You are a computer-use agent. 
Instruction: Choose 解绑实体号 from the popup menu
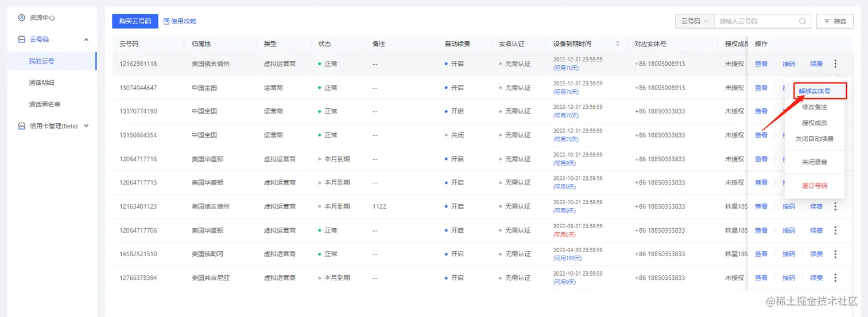point(815,91)
